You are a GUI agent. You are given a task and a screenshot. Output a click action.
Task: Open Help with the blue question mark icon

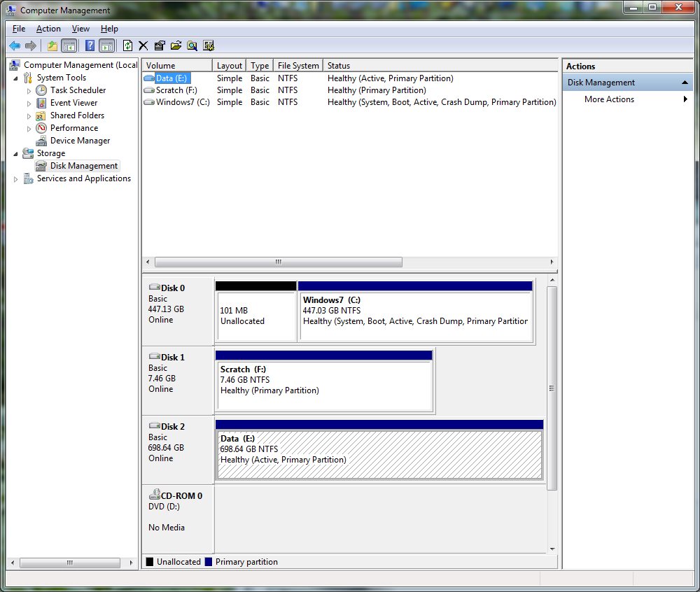coord(90,45)
